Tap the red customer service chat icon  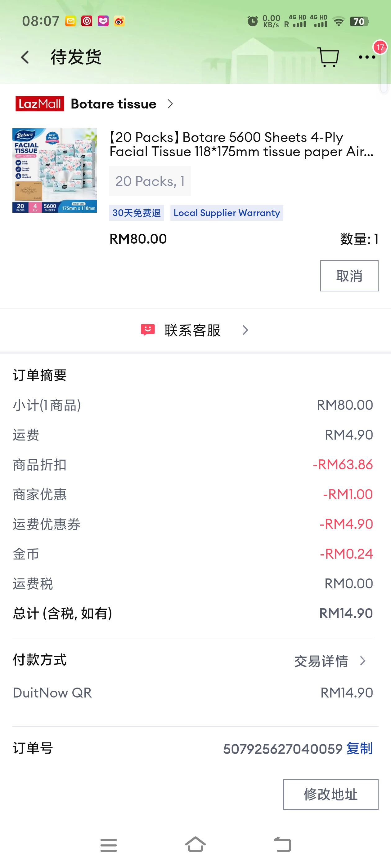click(x=148, y=330)
